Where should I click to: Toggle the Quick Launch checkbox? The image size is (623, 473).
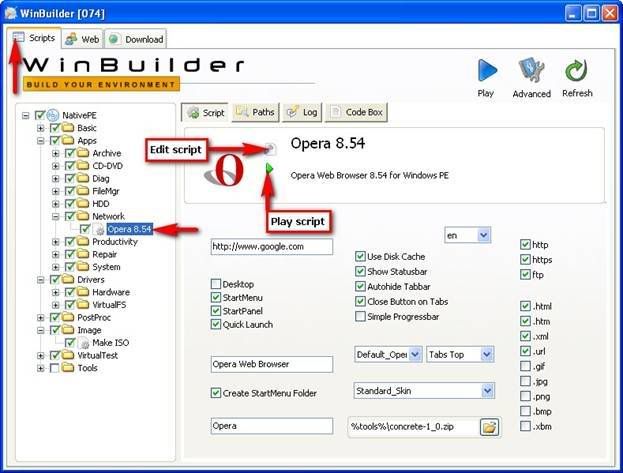point(216,324)
